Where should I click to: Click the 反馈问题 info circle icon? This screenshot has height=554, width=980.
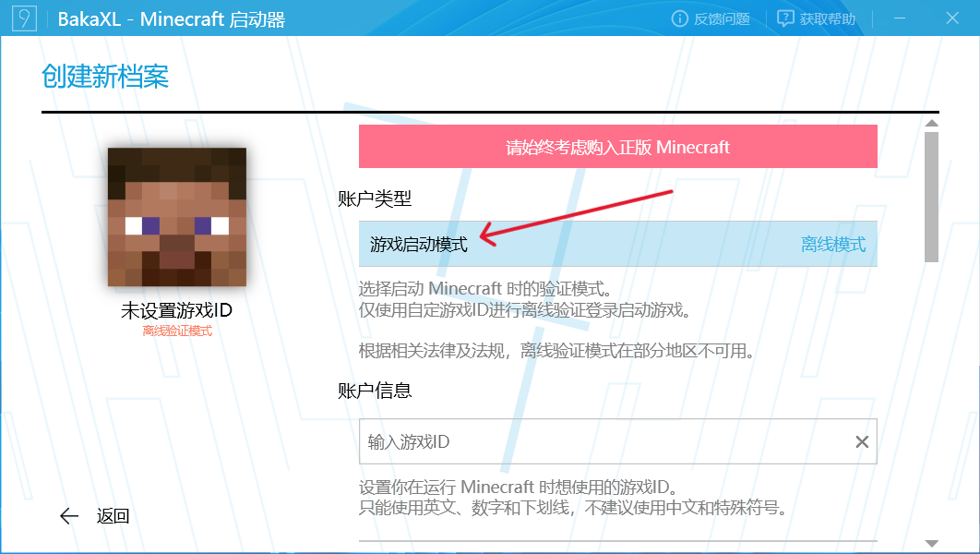(680, 18)
